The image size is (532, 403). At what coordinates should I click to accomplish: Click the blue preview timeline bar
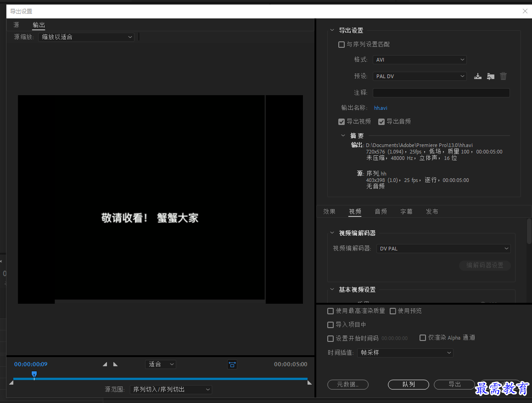tap(160, 379)
